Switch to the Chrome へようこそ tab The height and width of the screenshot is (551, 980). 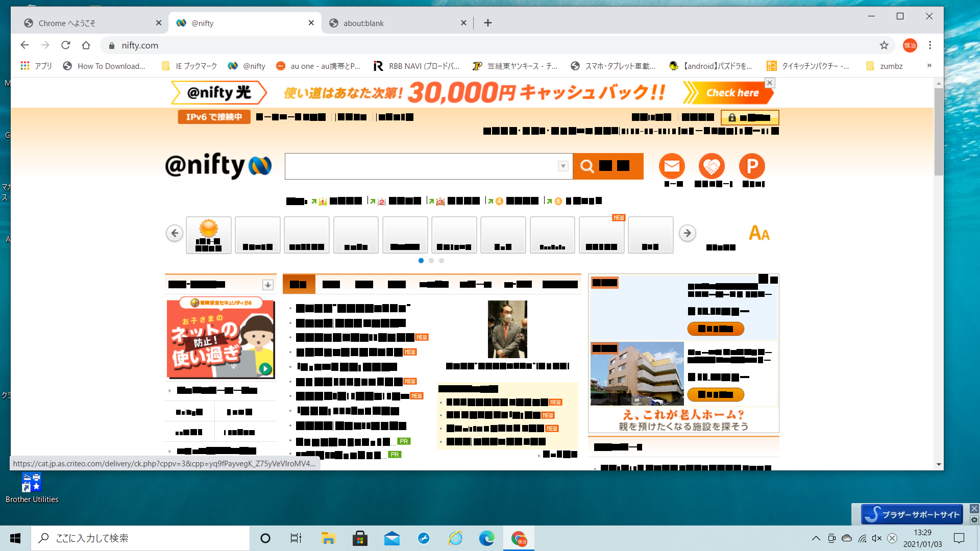point(92,23)
